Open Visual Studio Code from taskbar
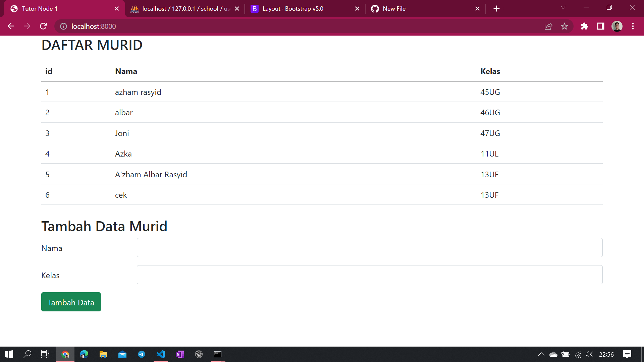Image resolution: width=644 pixels, height=362 pixels. [161, 354]
